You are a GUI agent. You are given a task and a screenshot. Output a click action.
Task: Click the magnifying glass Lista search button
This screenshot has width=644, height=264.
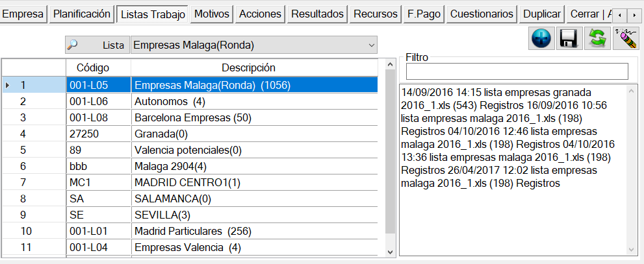tap(97, 45)
